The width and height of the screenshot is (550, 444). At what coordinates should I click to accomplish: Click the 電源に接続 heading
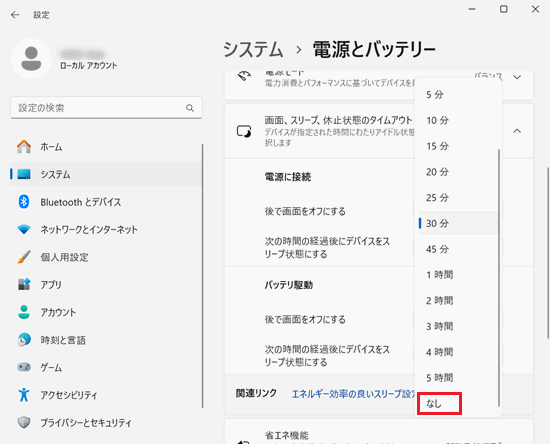[288, 177]
